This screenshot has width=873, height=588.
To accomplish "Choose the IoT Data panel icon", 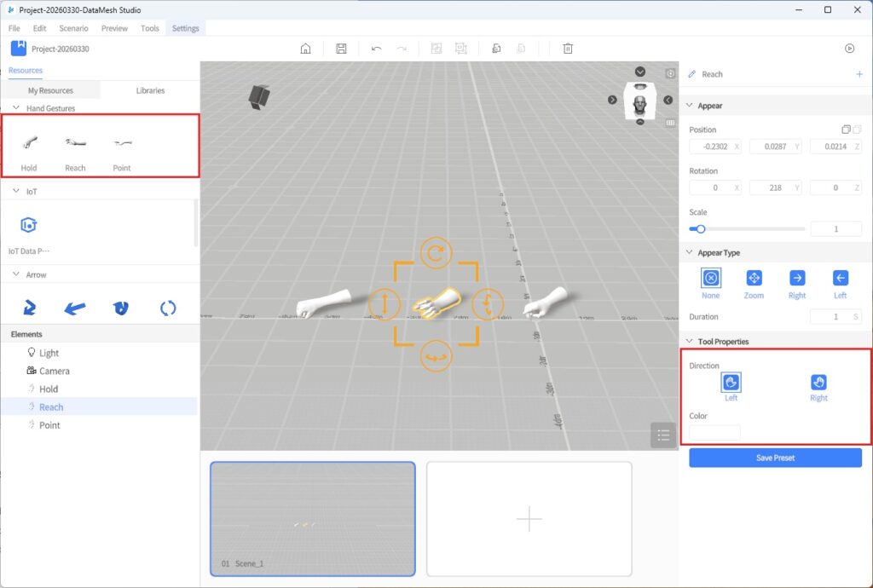I will (29, 226).
